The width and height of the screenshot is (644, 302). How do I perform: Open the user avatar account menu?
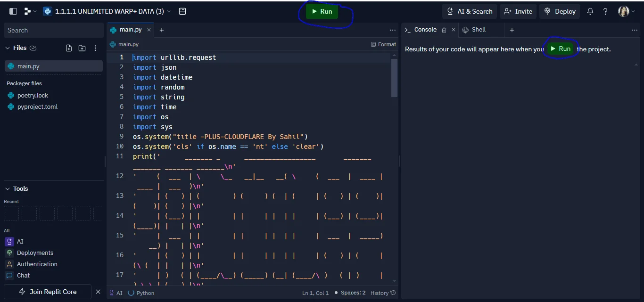point(627,11)
